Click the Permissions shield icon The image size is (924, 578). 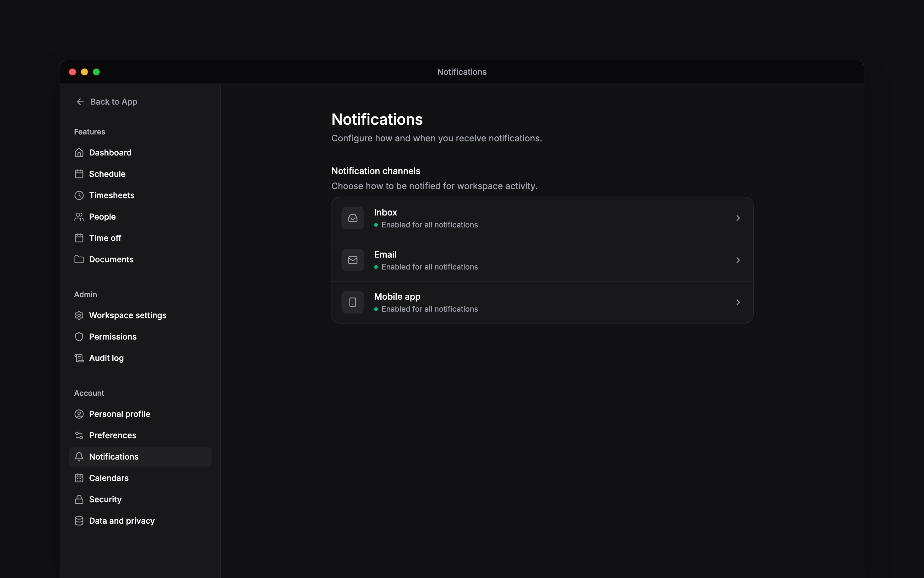79,337
